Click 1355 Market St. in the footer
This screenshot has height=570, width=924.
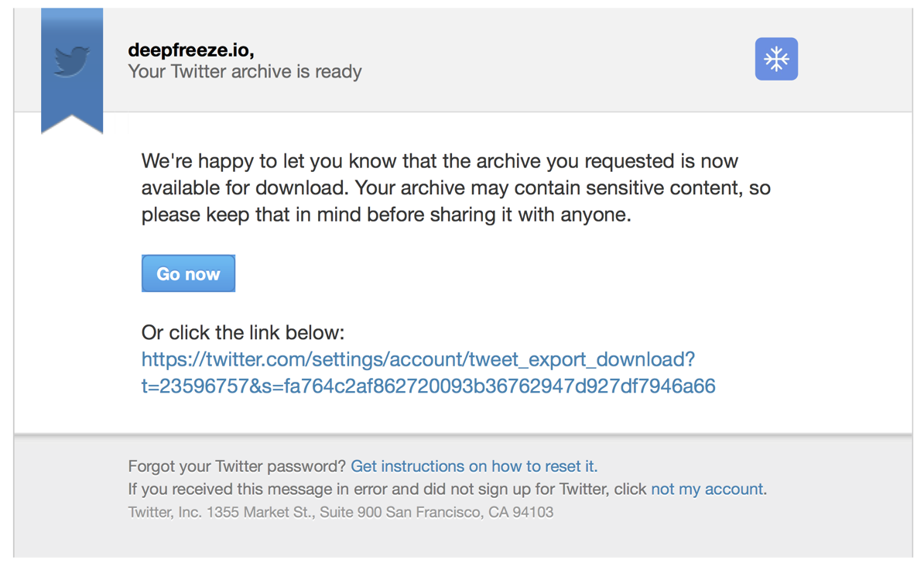coord(261,512)
